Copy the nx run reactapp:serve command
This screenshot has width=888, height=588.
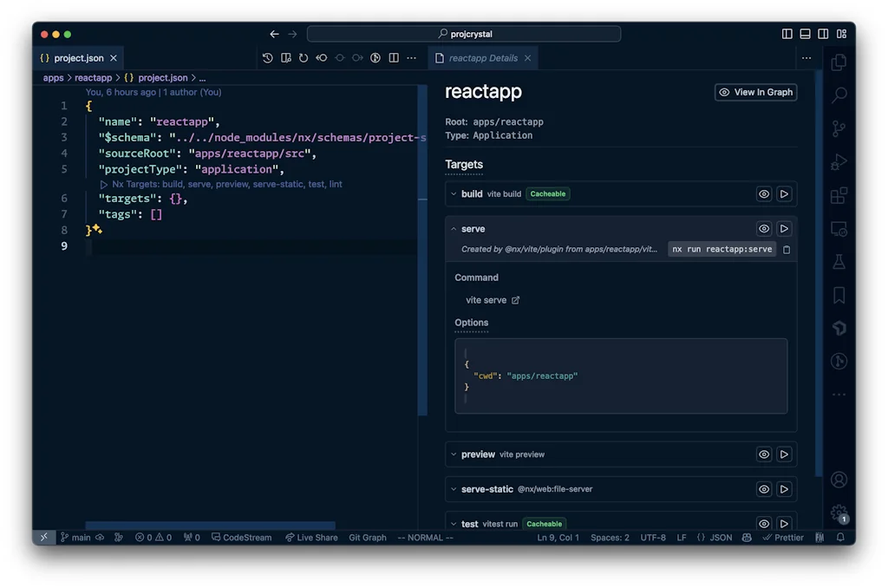click(x=787, y=250)
